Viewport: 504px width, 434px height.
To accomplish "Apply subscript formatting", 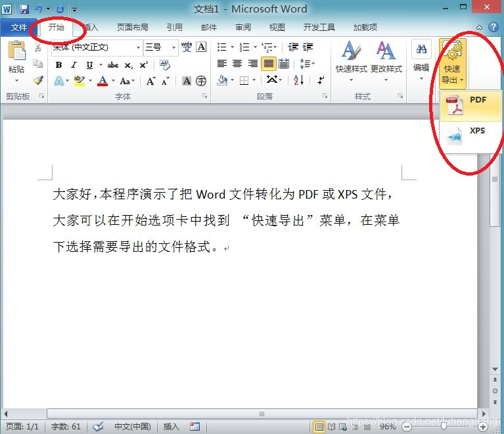I will click(129, 65).
